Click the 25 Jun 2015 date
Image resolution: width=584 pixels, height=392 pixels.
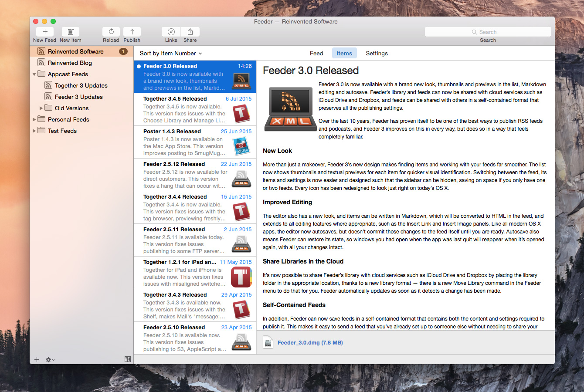pyautogui.click(x=236, y=131)
